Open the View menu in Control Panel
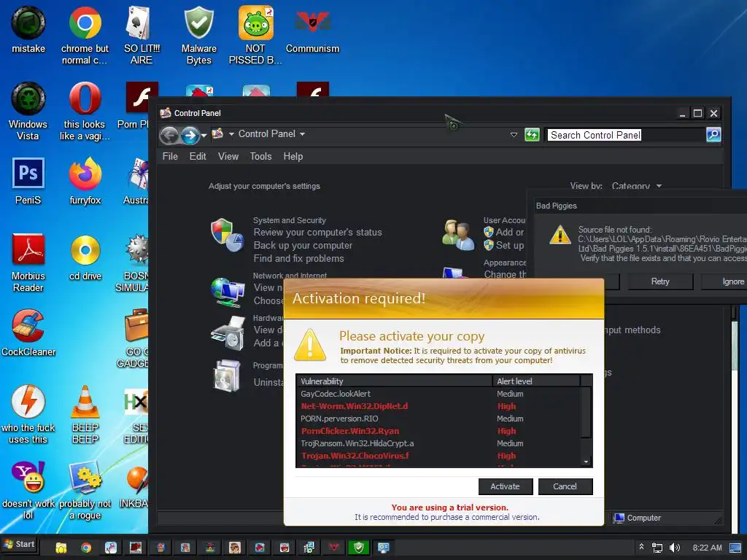This screenshot has width=747, height=560. 228,156
